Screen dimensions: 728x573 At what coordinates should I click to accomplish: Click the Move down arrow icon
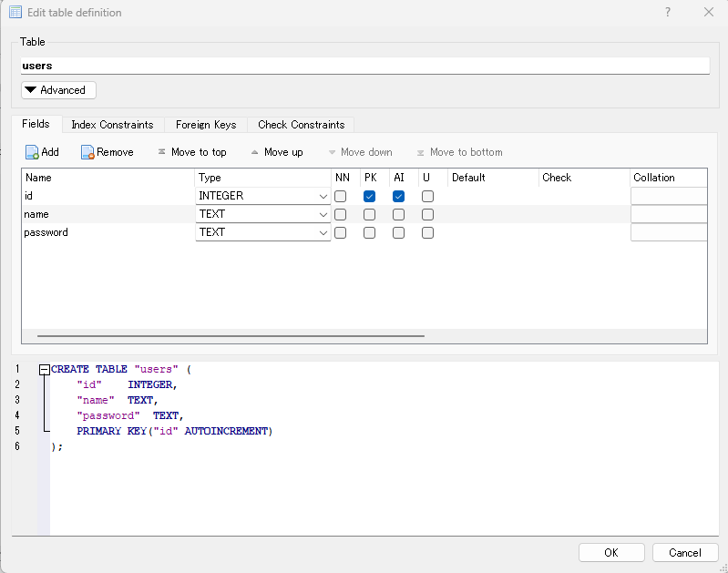pyautogui.click(x=332, y=152)
